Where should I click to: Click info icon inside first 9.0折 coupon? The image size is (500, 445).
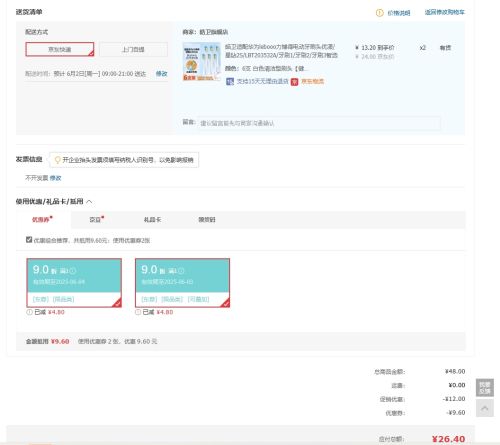tap(73, 271)
